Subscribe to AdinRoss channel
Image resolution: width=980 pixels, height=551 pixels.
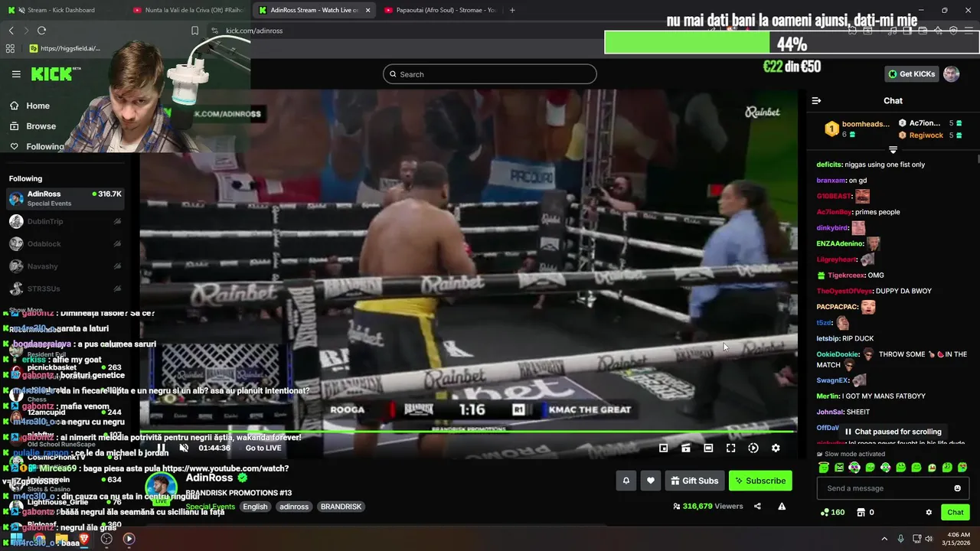(760, 481)
